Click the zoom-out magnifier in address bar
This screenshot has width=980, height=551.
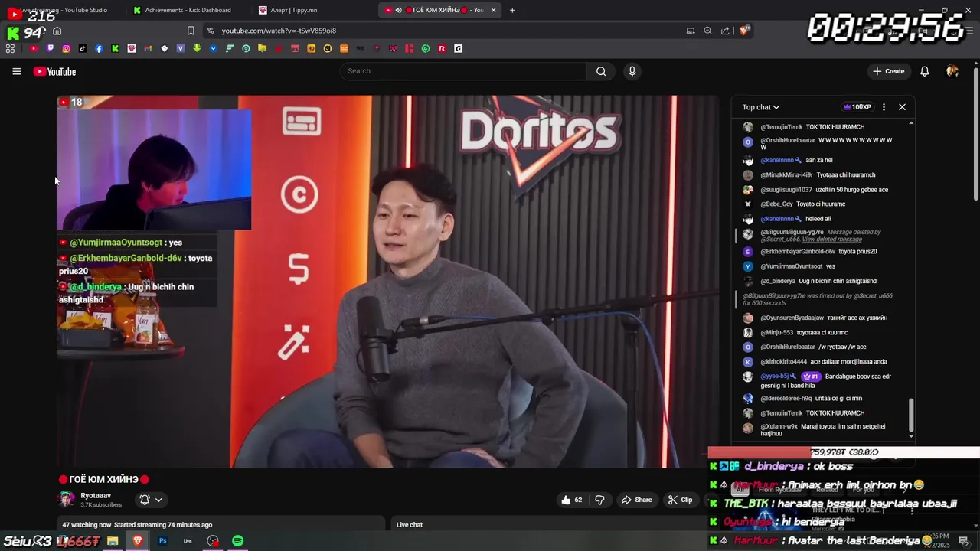(707, 31)
